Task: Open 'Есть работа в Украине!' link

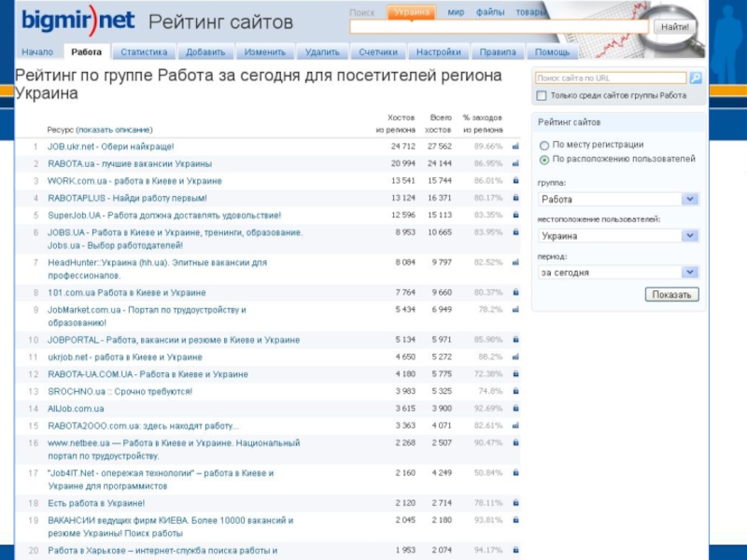Action: 96,503
